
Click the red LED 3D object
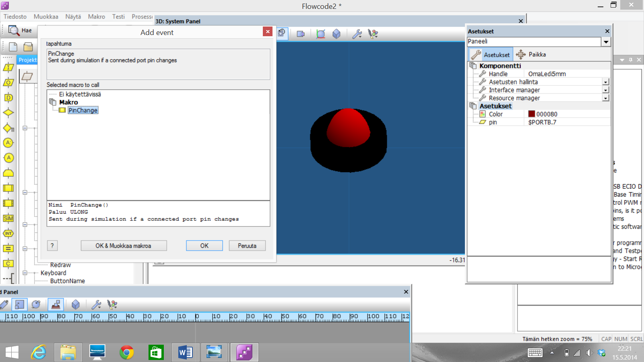[349, 128]
